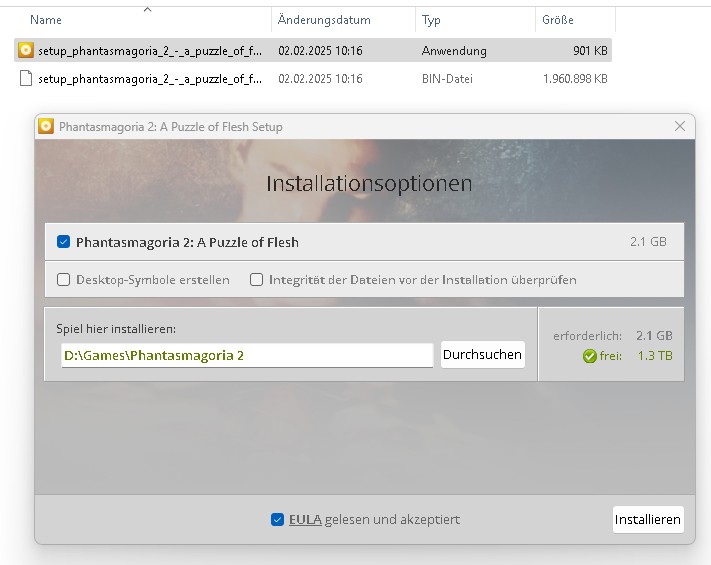
Task: Uncheck the Phantasmagoria 2: A Puzzle of Flesh component
Action: pos(63,242)
